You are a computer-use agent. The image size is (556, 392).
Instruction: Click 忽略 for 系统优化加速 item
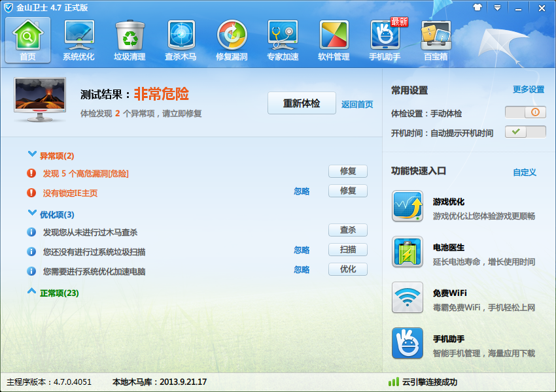[302, 270]
